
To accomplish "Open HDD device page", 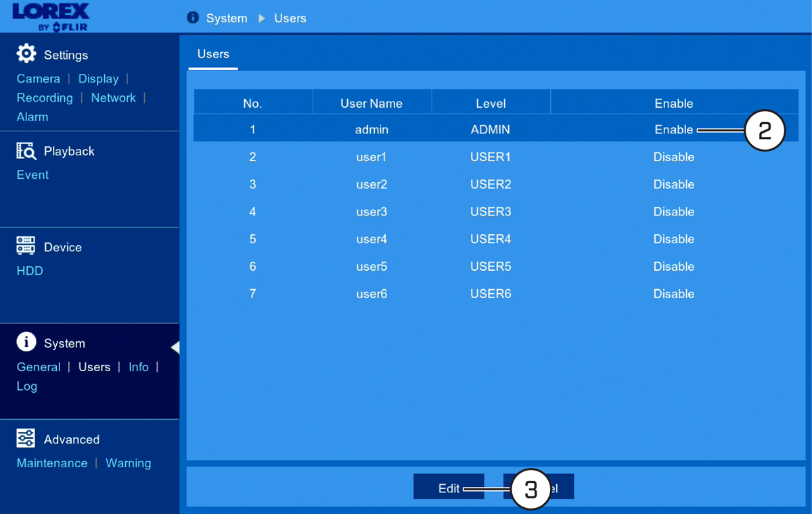I will 30,271.
